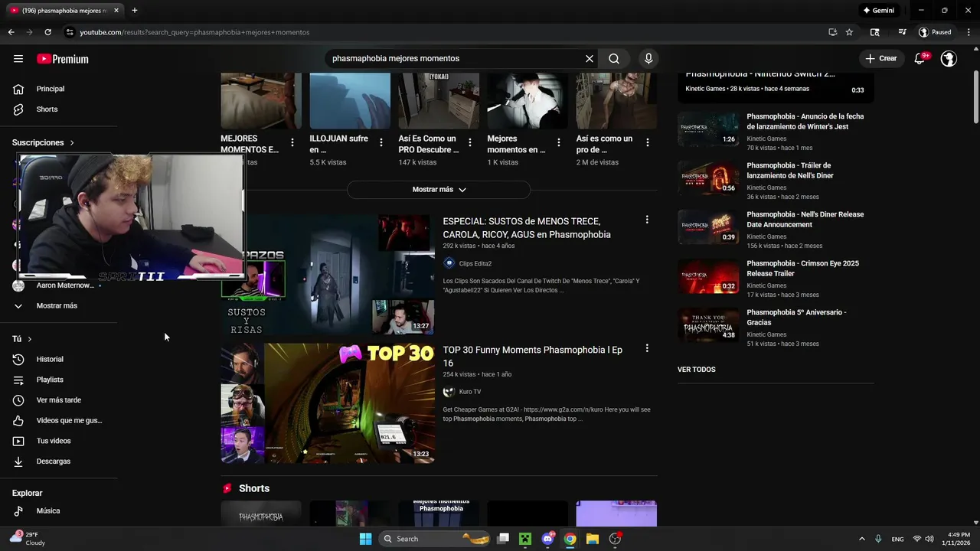Show hidden system tray icons

coord(861,539)
